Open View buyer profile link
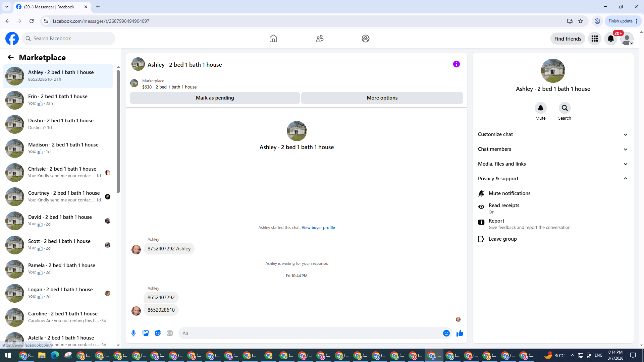Image resolution: width=644 pixels, height=362 pixels. (318, 228)
